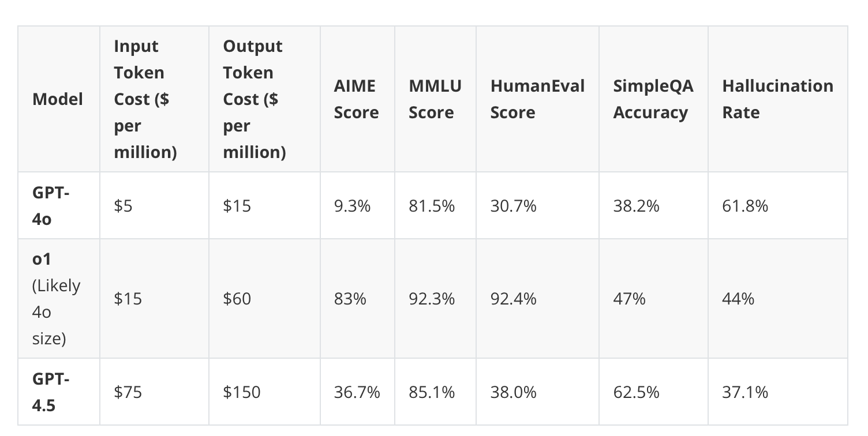Click the $75 input cost cell
Screen dimensions: 868x436
pyautogui.click(x=128, y=392)
